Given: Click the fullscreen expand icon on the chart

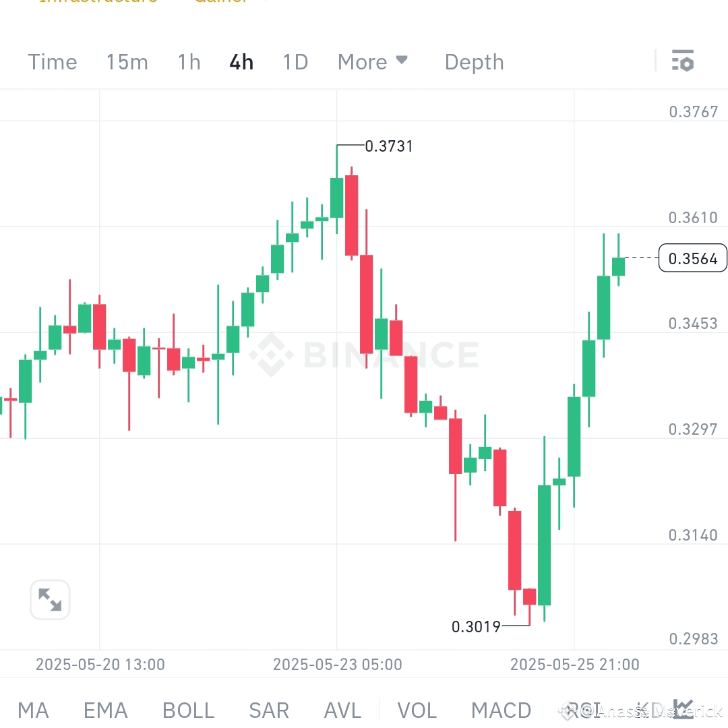Looking at the screenshot, I should [x=49, y=599].
